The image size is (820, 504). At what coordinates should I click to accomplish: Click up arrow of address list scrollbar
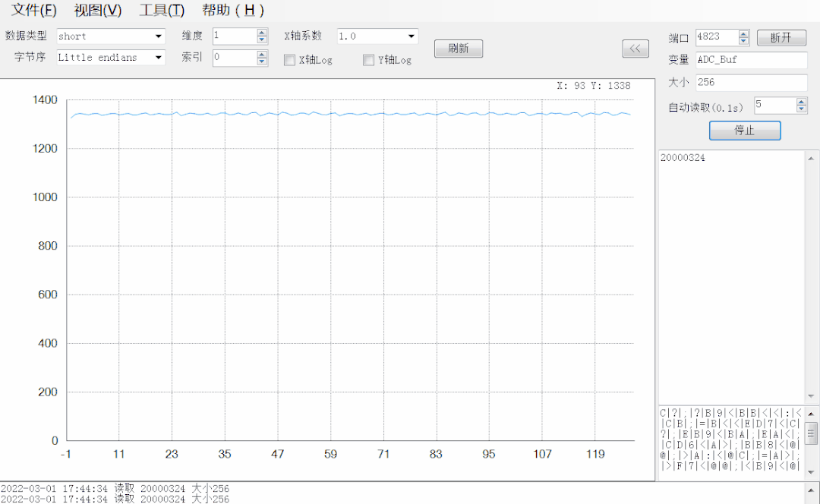click(811, 158)
